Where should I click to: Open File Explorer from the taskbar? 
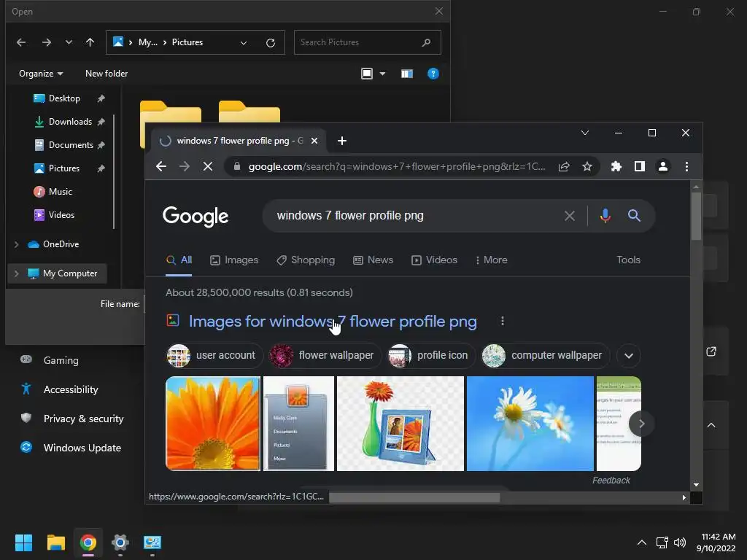[x=55, y=542]
